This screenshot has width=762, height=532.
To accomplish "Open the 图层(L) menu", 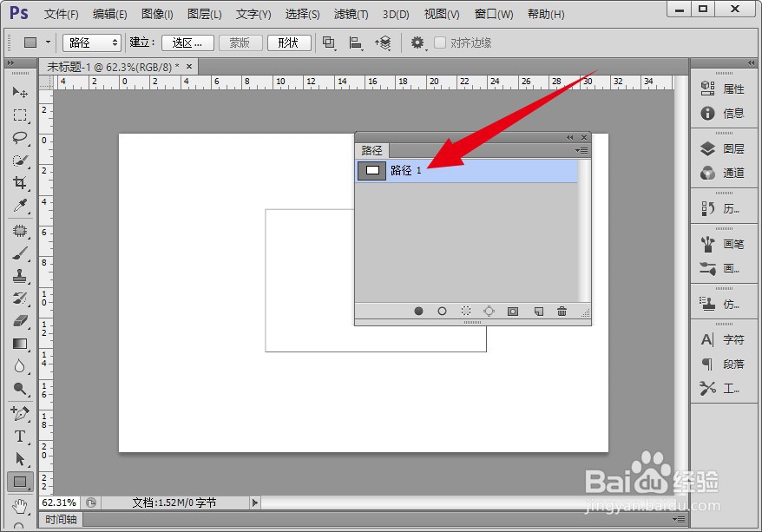I will point(205,14).
